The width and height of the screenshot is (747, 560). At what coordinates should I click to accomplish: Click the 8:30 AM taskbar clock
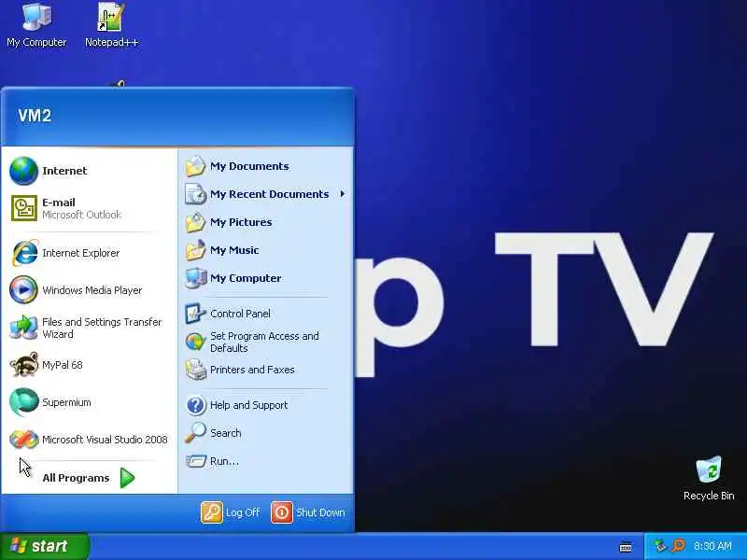click(712, 546)
